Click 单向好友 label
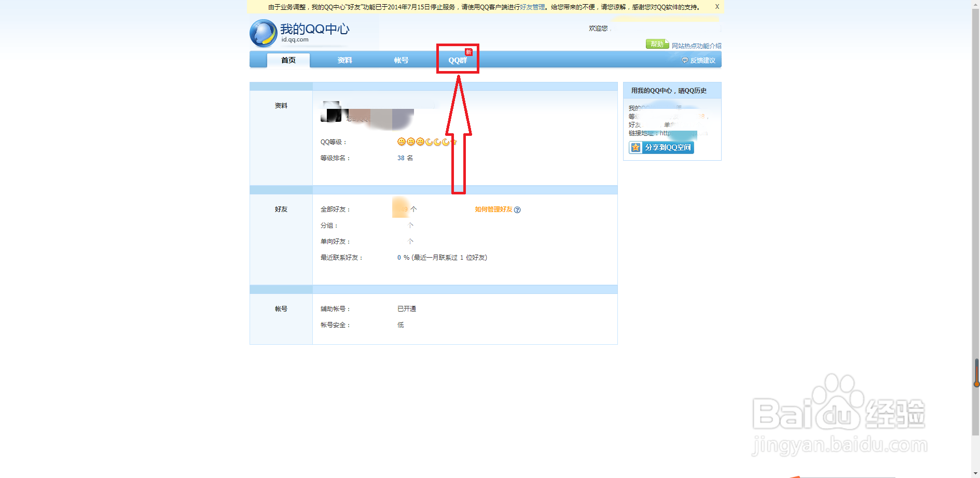The image size is (980, 478). coord(335,242)
